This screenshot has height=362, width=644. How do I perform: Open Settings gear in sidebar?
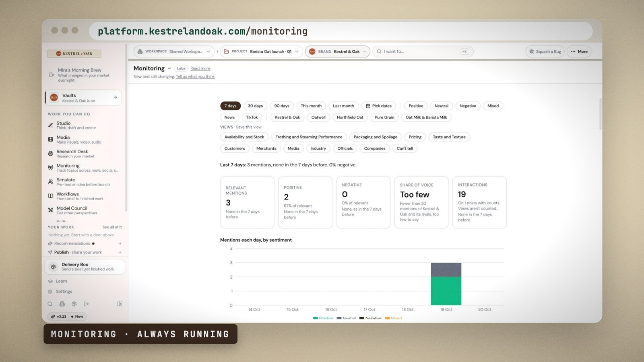click(x=50, y=292)
